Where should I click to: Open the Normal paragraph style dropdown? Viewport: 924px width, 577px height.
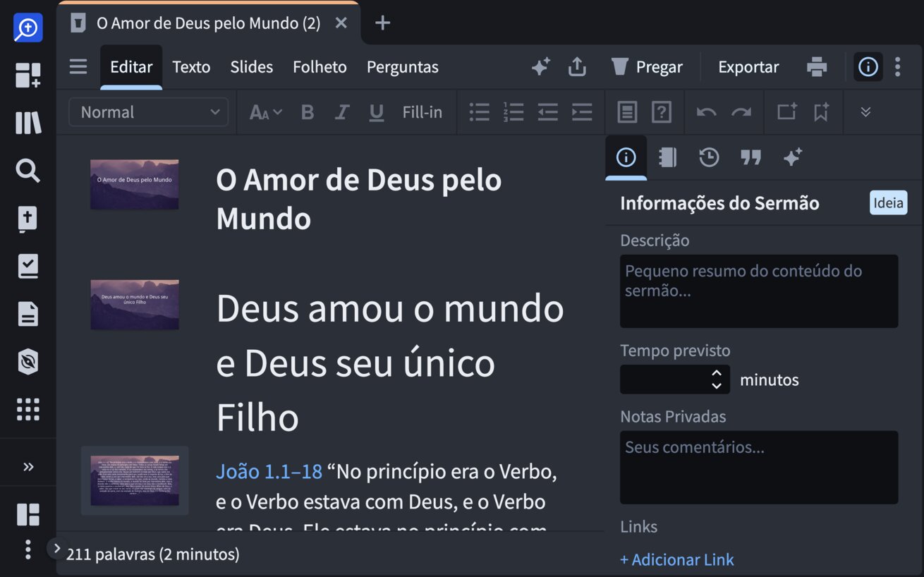(148, 112)
